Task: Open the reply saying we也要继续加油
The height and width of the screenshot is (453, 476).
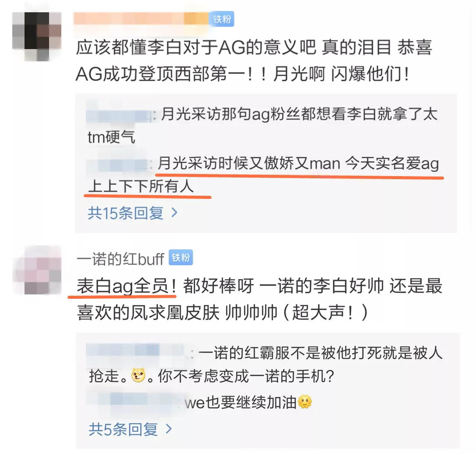Action: tap(199, 403)
